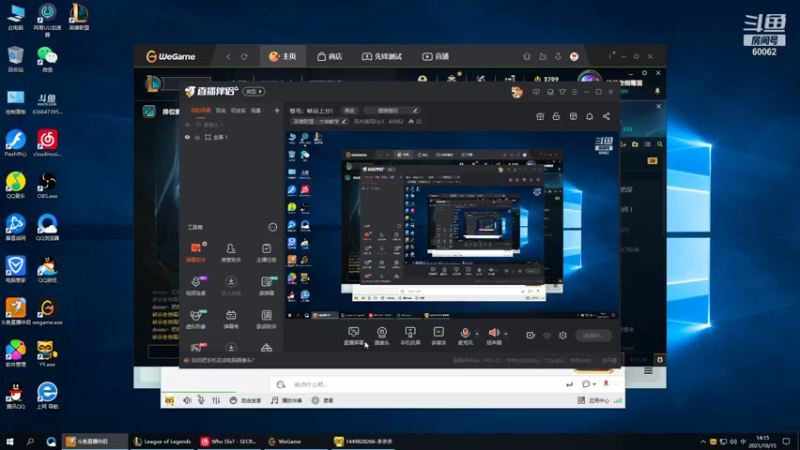This screenshot has height=450, width=800.
Task: Open streaming settings gear icon
Action: pos(563,336)
